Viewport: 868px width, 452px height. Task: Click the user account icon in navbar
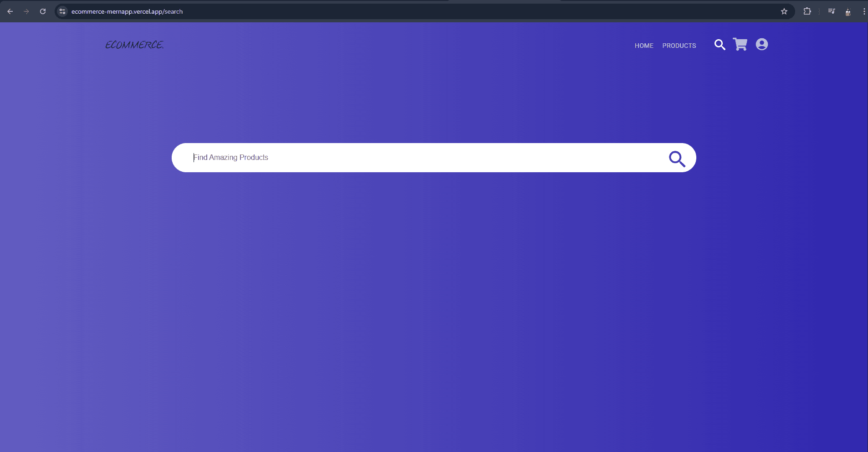762,44
